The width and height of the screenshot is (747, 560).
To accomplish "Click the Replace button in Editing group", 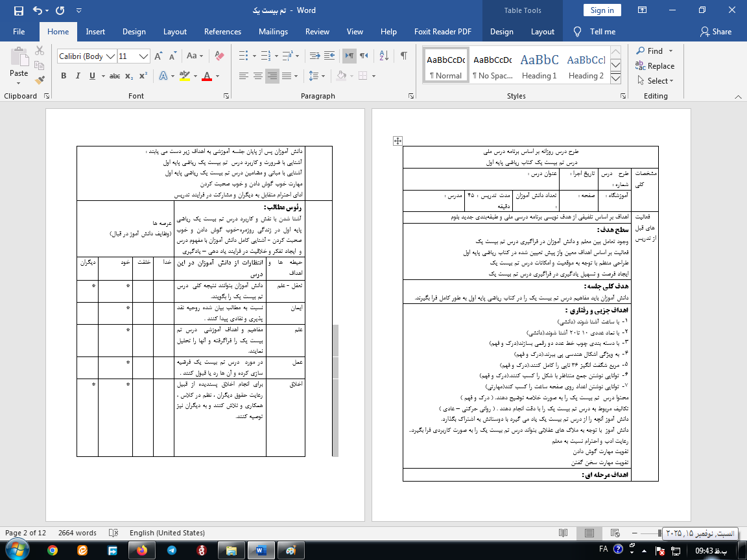I will [x=655, y=65].
